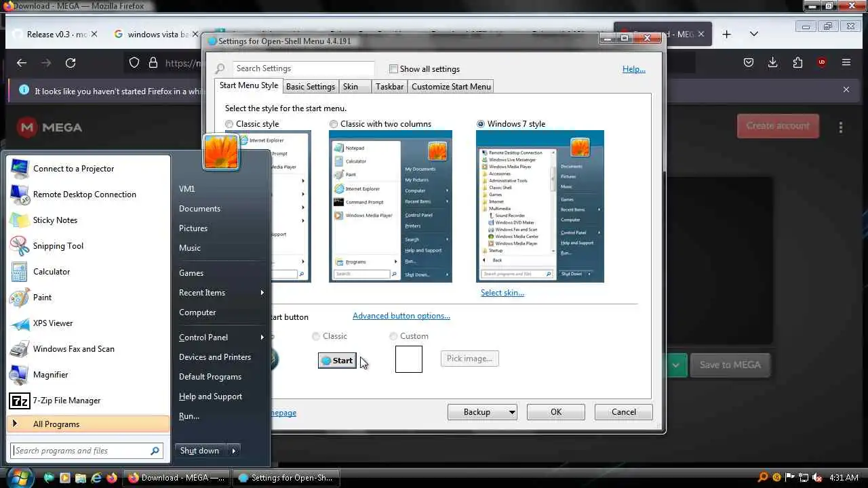The width and height of the screenshot is (868, 488).
Task: Open Connect to a Projector from start menu
Action: [x=88, y=169]
